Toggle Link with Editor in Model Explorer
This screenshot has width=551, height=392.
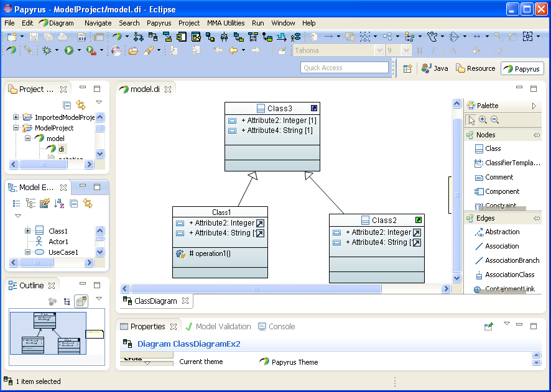88,203
